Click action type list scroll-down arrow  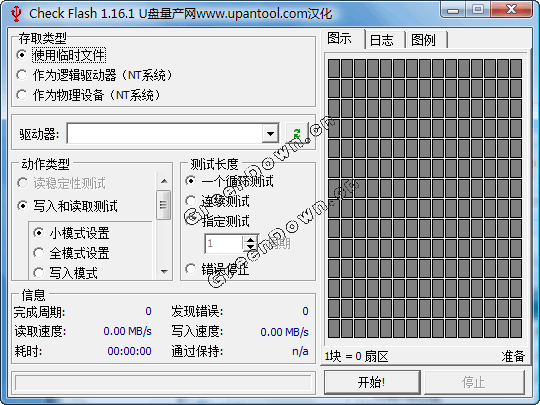164,271
